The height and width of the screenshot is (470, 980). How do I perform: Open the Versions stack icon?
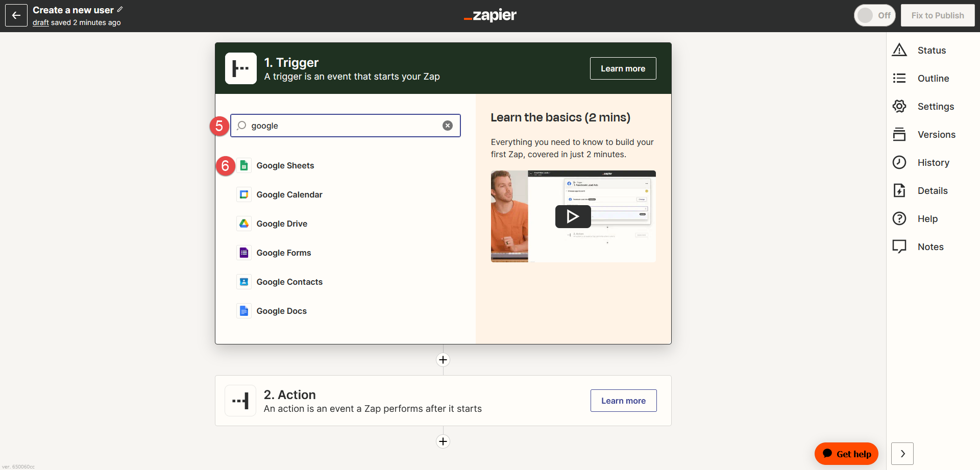pos(899,134)
